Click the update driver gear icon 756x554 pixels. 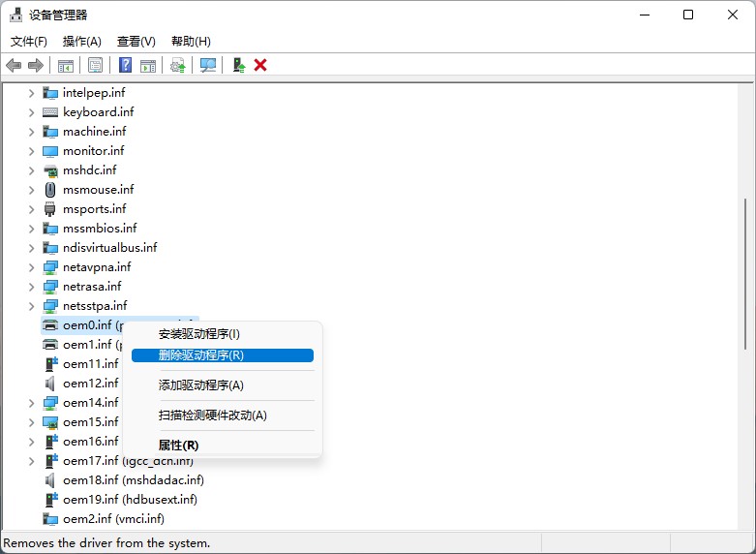coord(178,65)
